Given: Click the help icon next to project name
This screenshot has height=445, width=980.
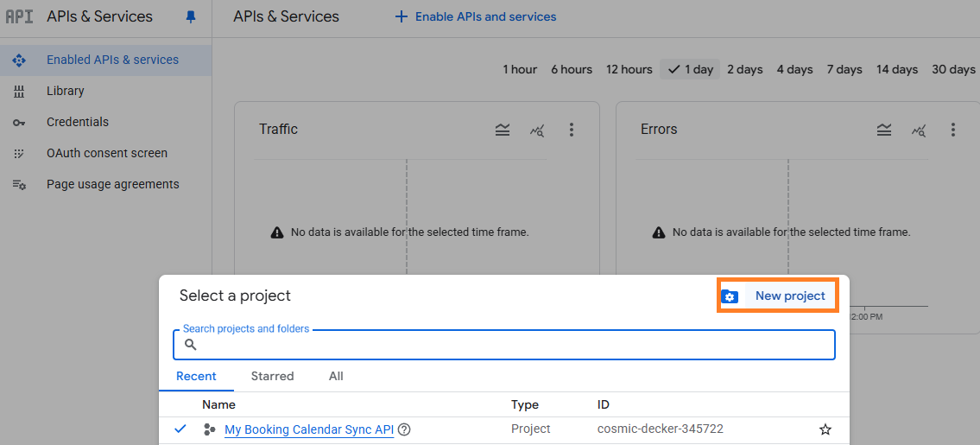Looking at the screenshot, I should point(404,429).
